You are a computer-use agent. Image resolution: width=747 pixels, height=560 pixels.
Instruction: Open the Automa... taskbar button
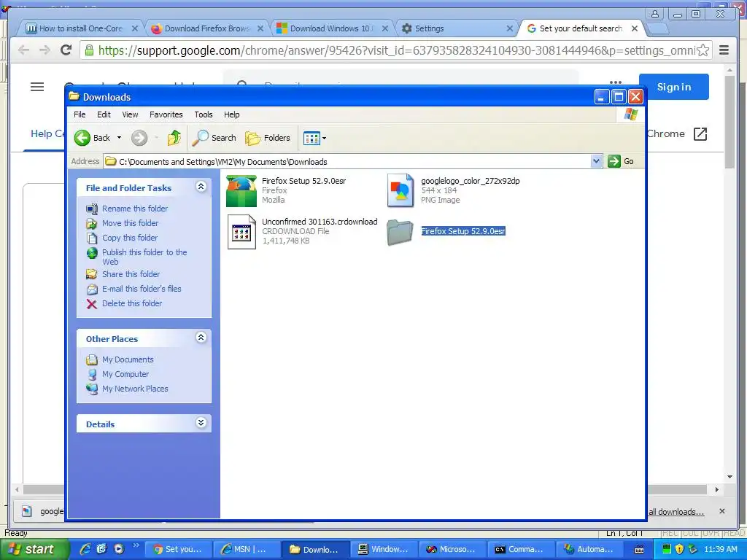[589, 550]
